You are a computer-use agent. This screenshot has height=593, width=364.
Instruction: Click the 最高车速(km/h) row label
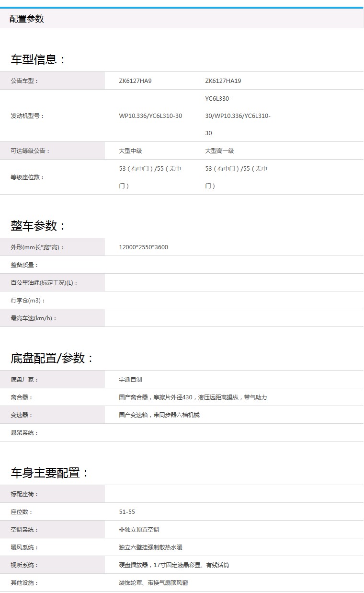click(x=34, y=318)
